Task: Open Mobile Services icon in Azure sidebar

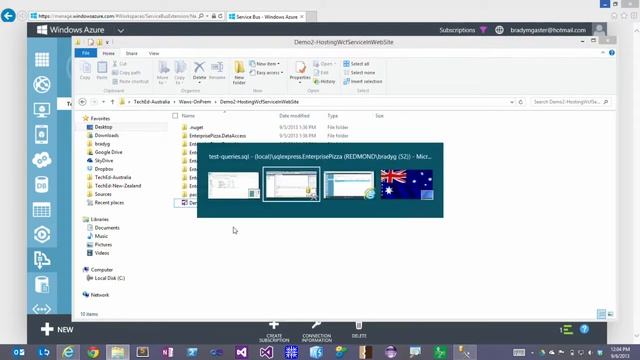Action: [x=42, y=135]
